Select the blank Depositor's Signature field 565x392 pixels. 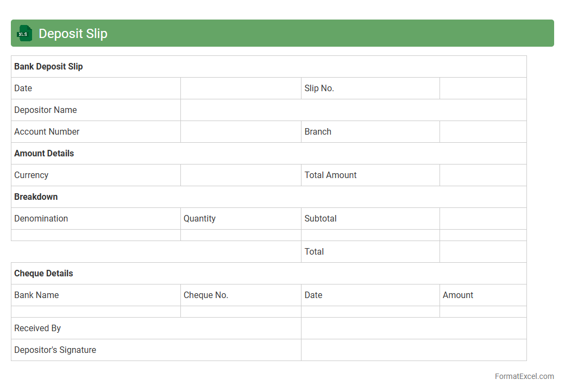tap(413, 350)
